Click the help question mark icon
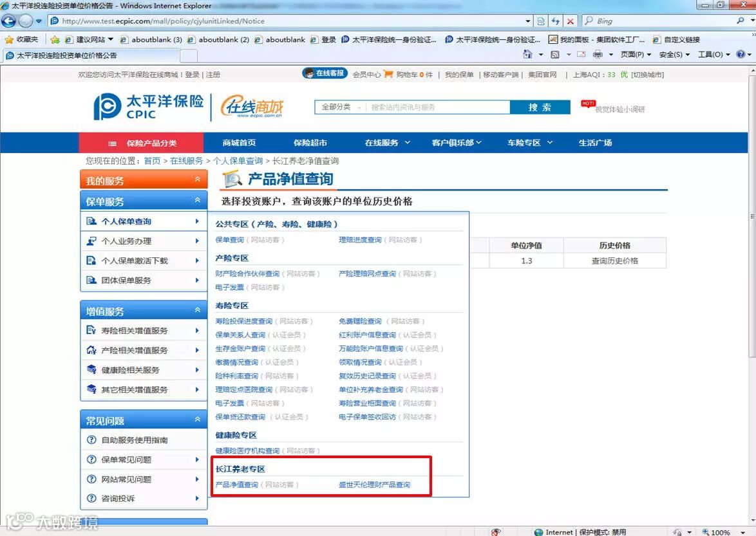Viewport: 756px width, 536px height. (741, 55)
